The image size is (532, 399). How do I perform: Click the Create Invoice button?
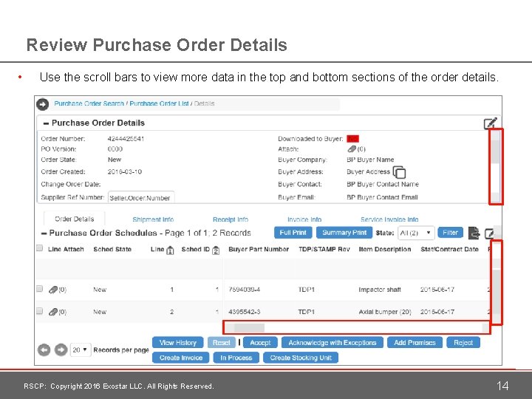pyautogui.click(x=181, y=358)
